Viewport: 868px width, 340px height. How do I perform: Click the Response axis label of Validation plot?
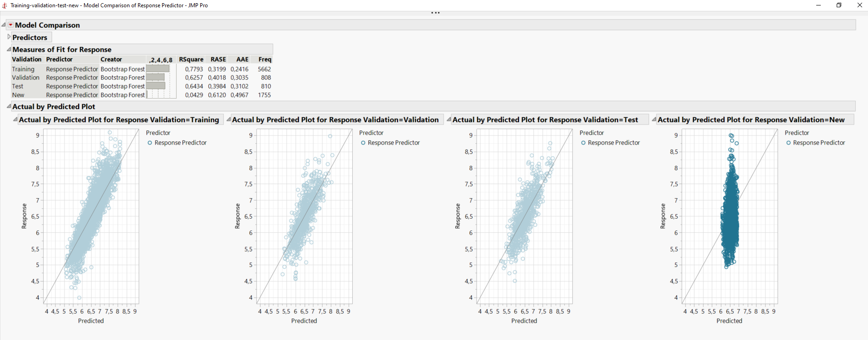[237, 216]
